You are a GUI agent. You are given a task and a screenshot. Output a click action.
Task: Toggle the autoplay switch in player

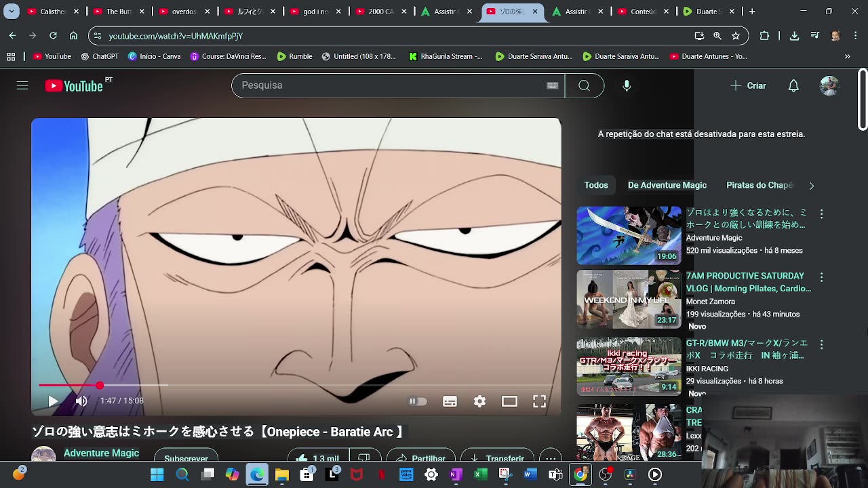[x=417, y=401]
